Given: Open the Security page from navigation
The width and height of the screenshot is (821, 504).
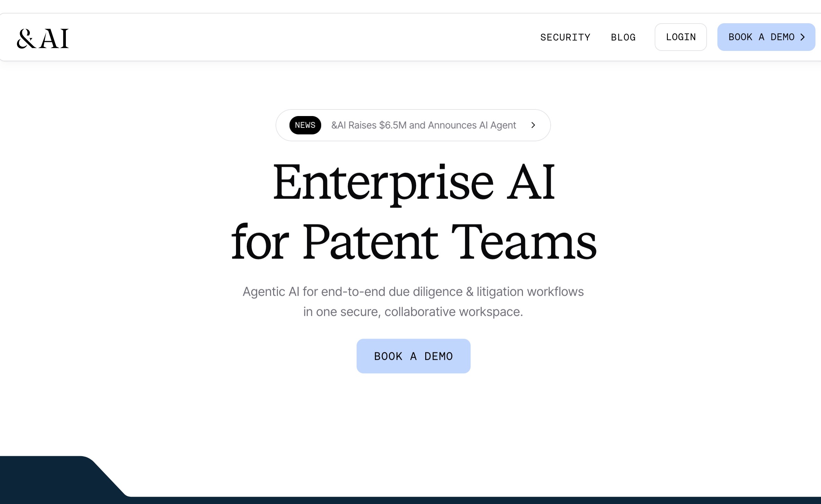Looking at the screenshot, I should (565, 37).
